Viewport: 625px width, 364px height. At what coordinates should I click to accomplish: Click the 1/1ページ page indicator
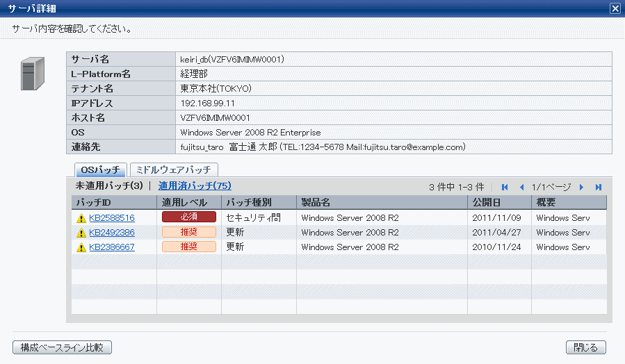[x=551, y=187]
